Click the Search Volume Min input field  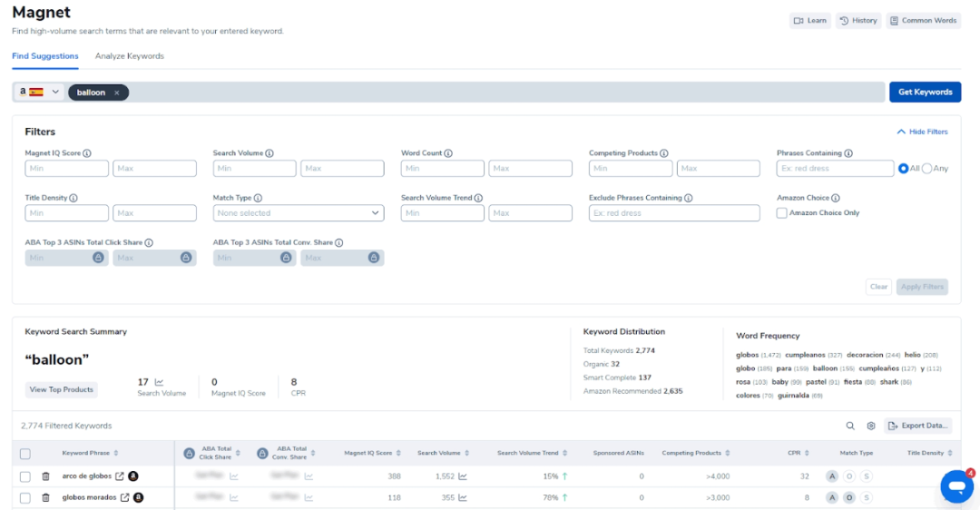click(254, 169)
